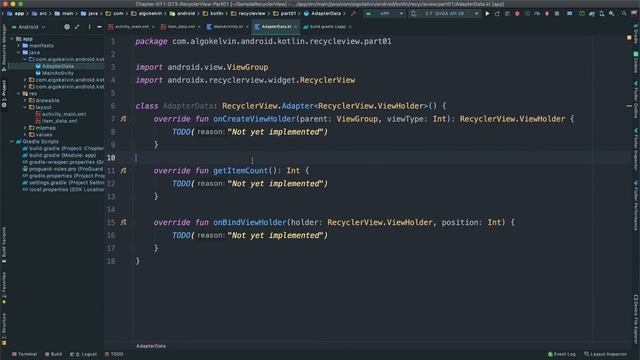Click the onCreateViewHolder function name
640x360 pixels.
pos(254,119)
